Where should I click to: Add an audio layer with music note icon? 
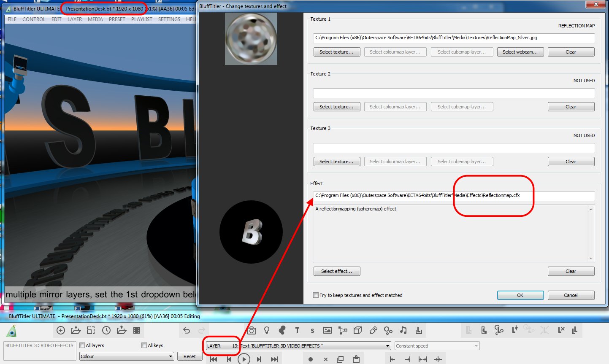403,330
